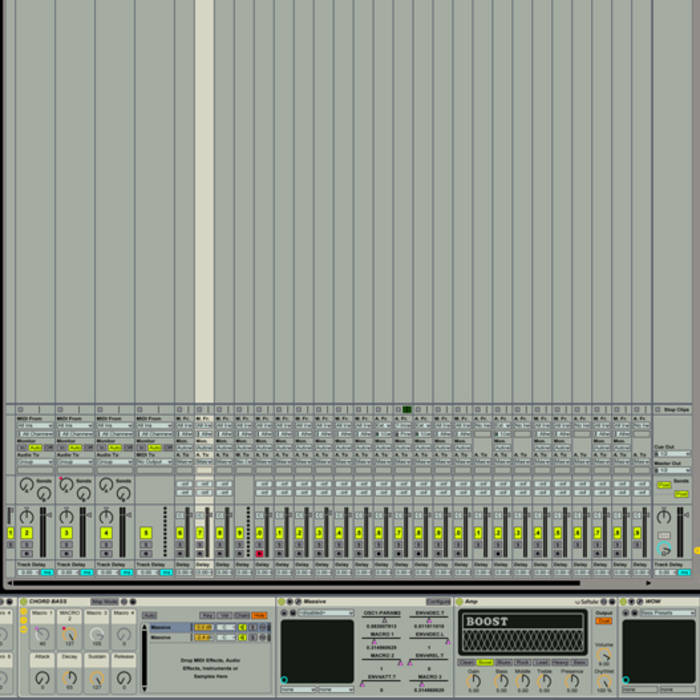This screenshot has width=700, height=700.
Task: Click the Macro 1 knob
Action: [41, 634]
